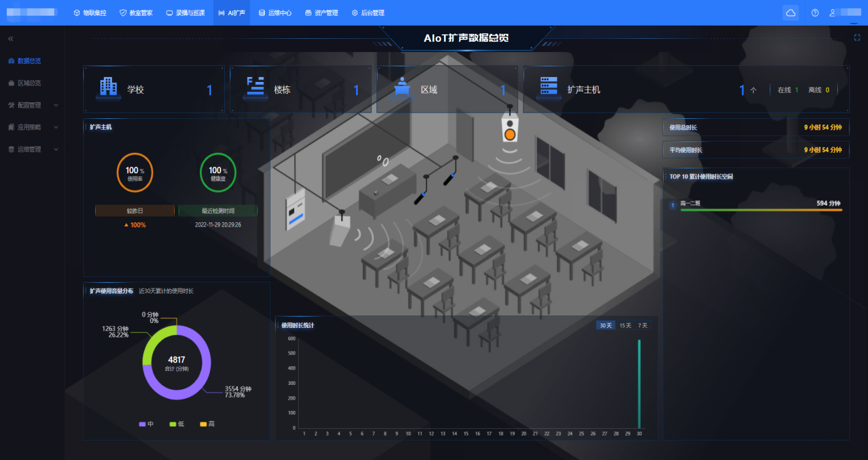The height and width of the screenshot is (460, 868).
Task: Open the 运维中心 top menu
Action: point(275,13)
